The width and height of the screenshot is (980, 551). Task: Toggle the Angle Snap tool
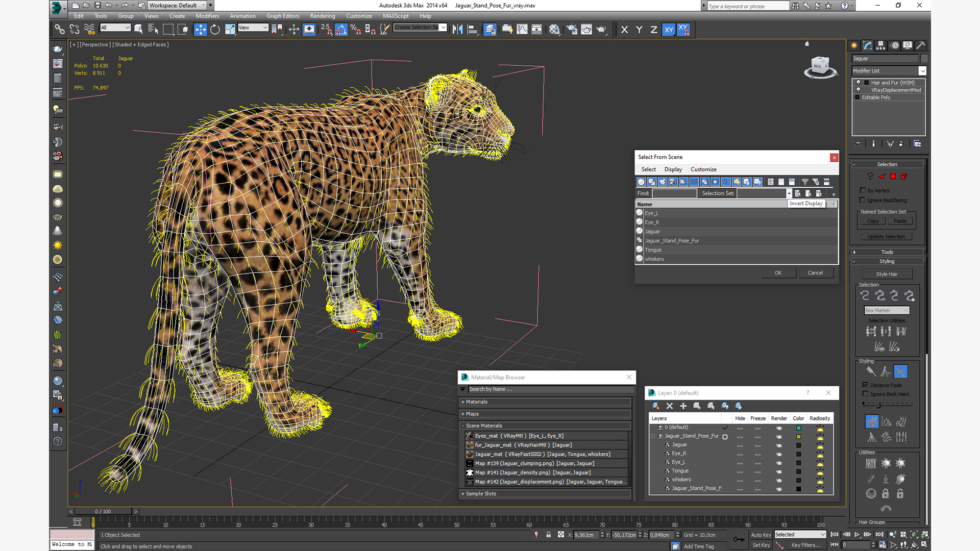[341, 30]
